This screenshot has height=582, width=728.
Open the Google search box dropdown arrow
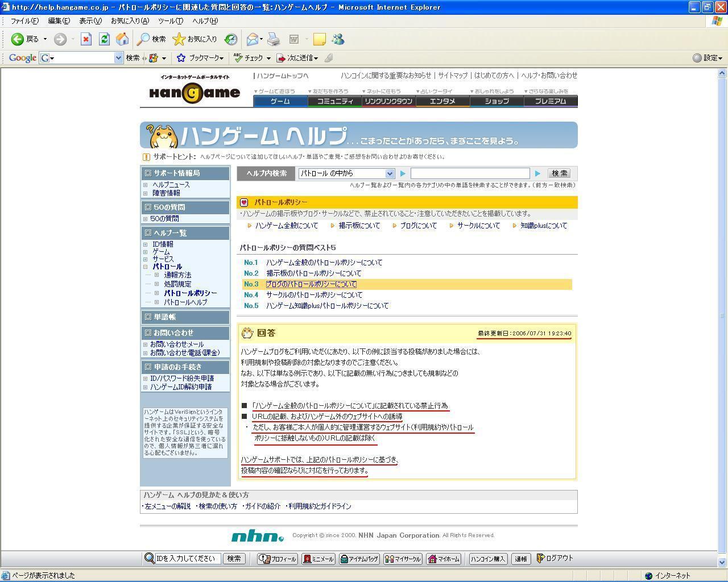pos(118,58)
